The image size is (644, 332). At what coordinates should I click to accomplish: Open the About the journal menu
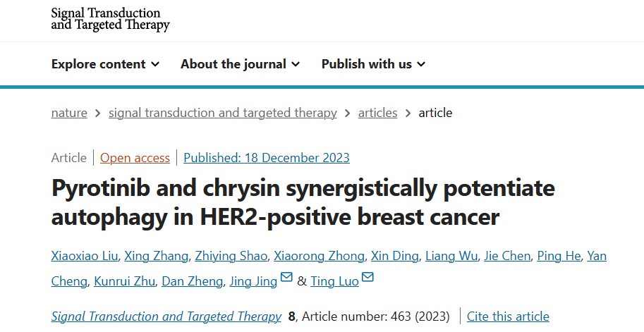click(x=241, y=64)
